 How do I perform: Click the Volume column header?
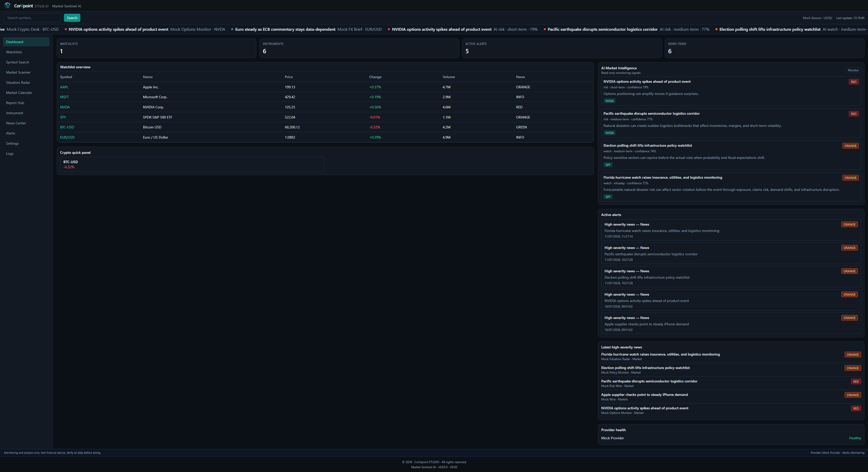pyautogui.click(x=449, y=77)
